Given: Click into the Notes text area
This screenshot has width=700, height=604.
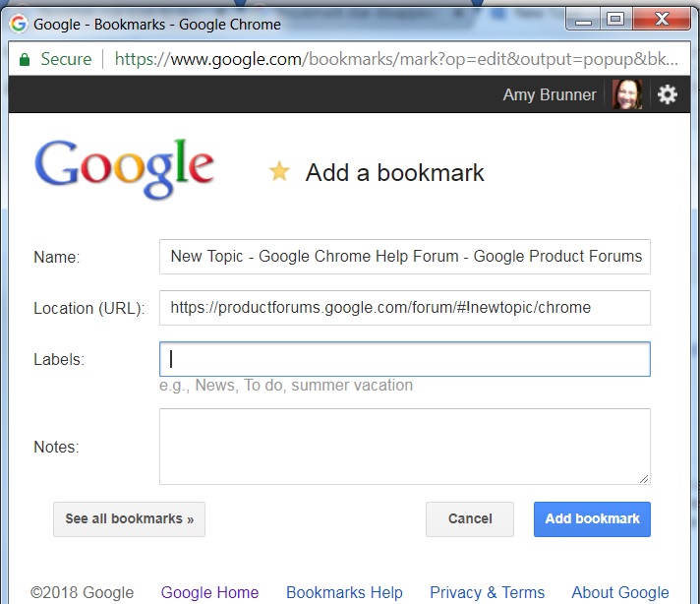Looking at the screenshot, I should click(x=404, y=447).
